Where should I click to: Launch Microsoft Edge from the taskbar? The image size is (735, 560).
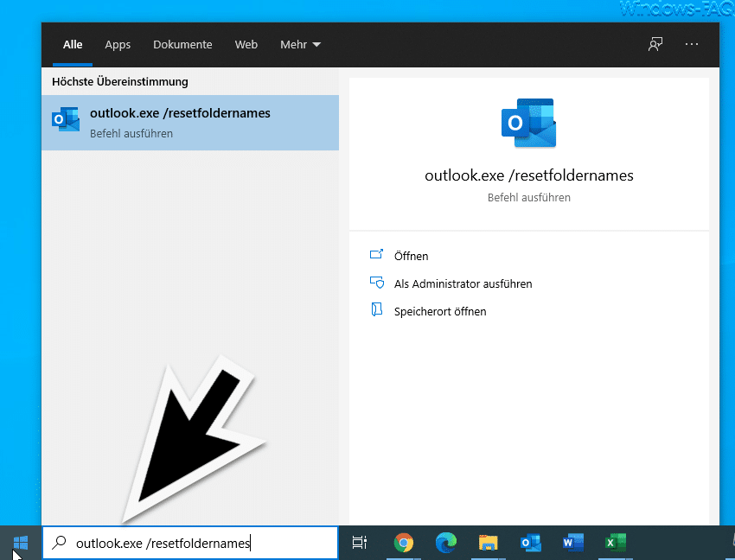[x=446, y=543]
